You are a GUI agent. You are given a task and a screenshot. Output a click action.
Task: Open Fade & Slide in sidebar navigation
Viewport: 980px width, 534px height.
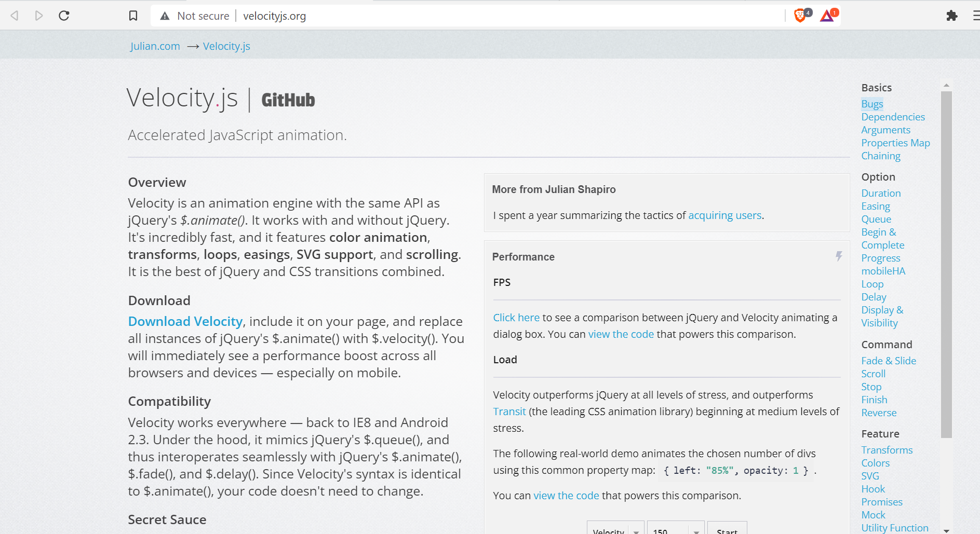tap(889, 361)
